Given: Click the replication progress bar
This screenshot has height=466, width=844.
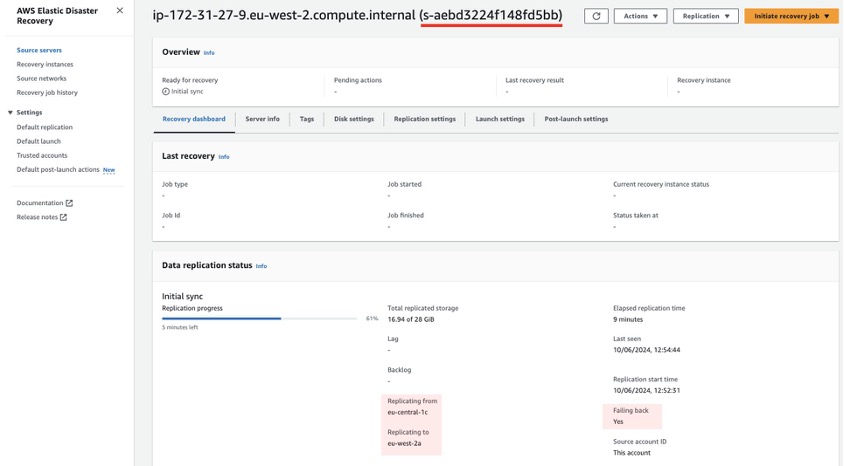Looking at the screenshot, I should pyautogui.click(x=259, y=319).
